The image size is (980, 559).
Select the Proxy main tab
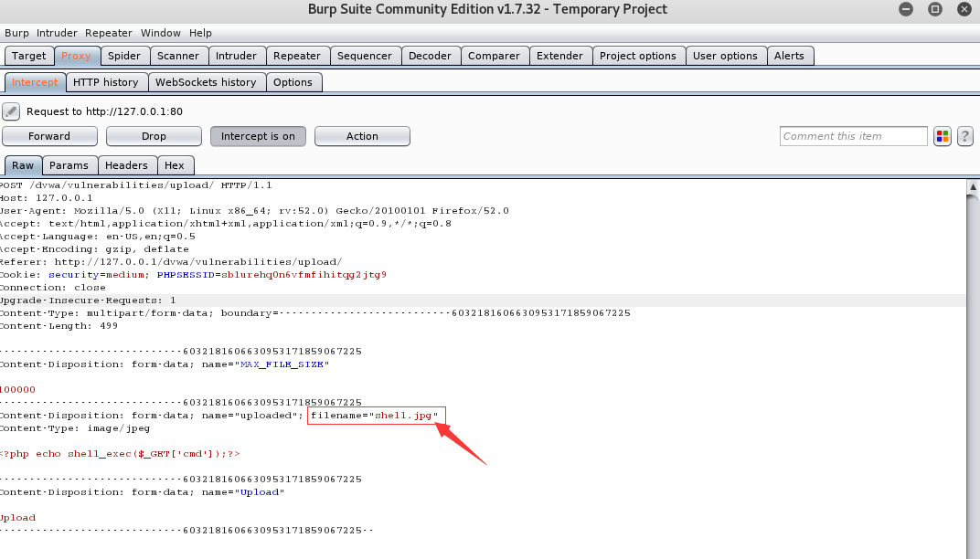(x=76, y=56)
